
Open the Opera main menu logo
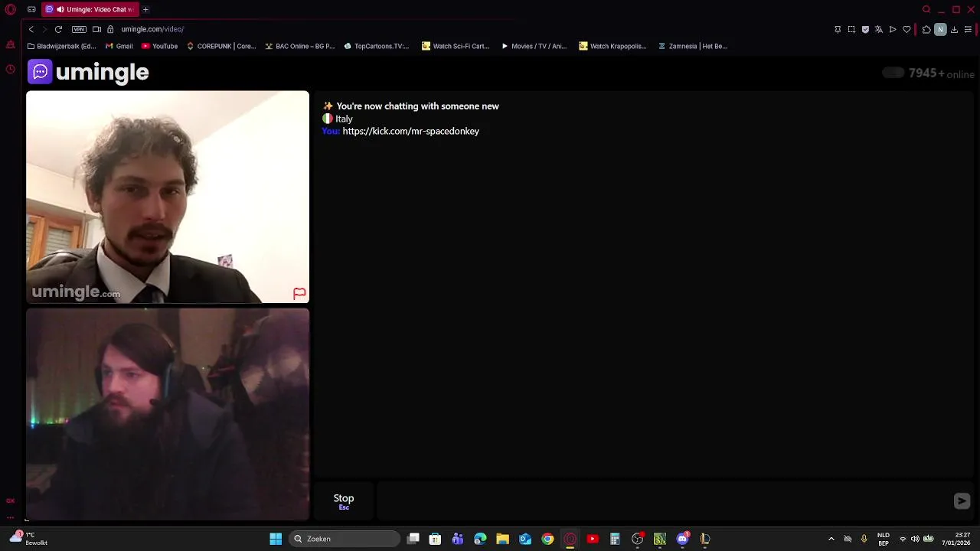pos(11,10)
